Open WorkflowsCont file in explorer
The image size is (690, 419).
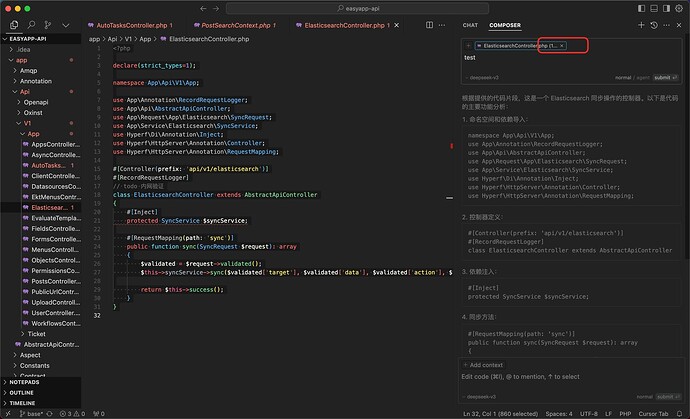(x=40, y=323)
